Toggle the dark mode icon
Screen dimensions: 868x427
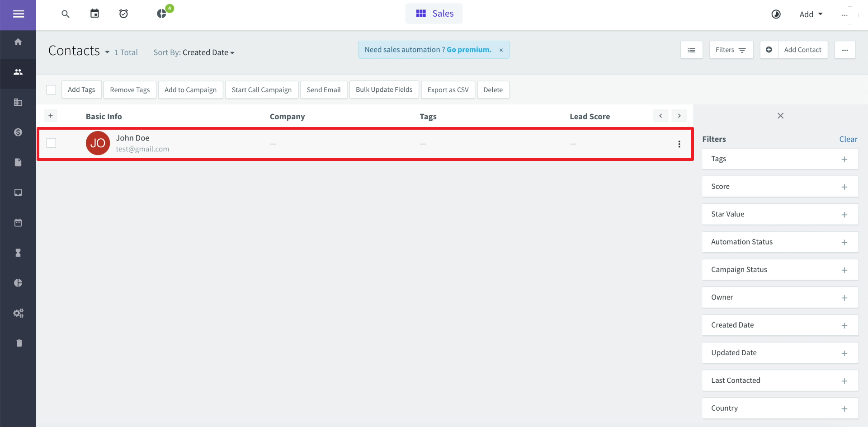pos(776,14)
